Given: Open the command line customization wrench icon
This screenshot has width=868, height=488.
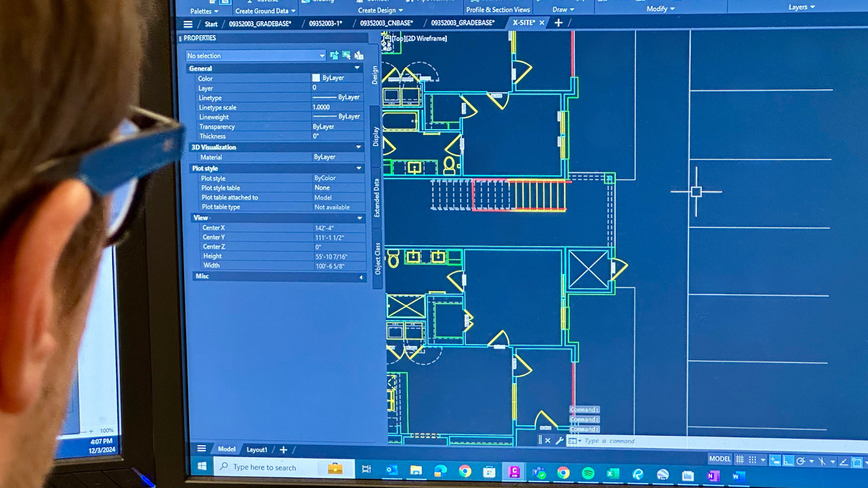Looking at the screenshot, I should pos(560,441).
